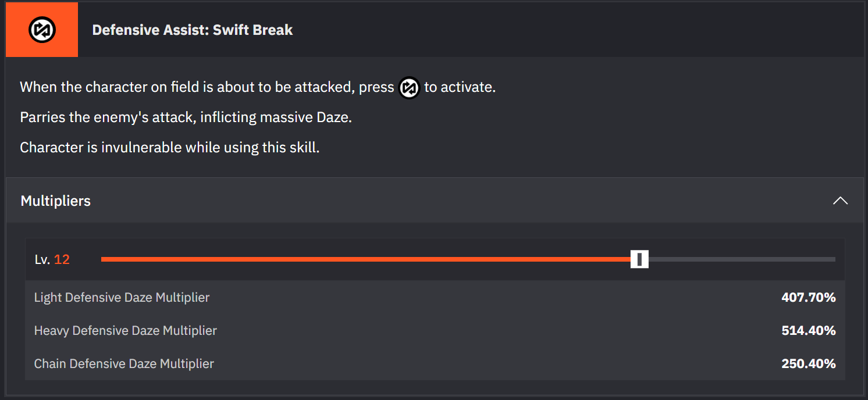Click the 250.40% value
Image resolution: width=868 pixels, height=400 pixels.
point(809,364)
